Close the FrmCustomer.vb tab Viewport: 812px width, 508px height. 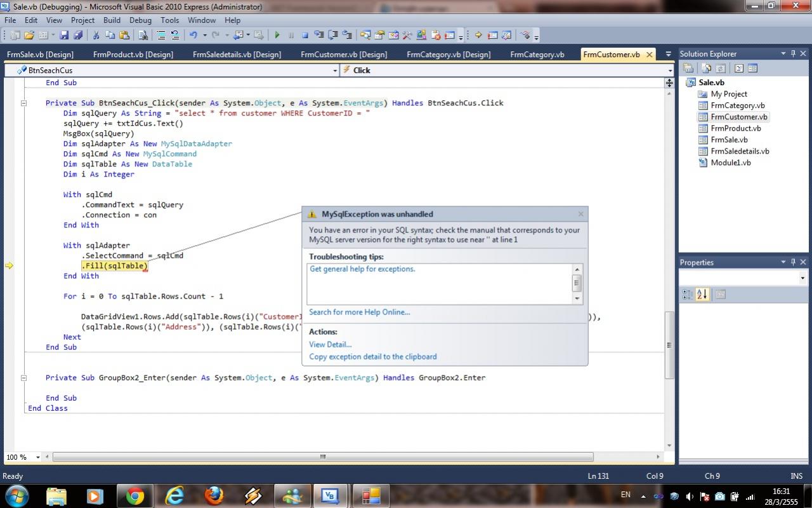649,55
